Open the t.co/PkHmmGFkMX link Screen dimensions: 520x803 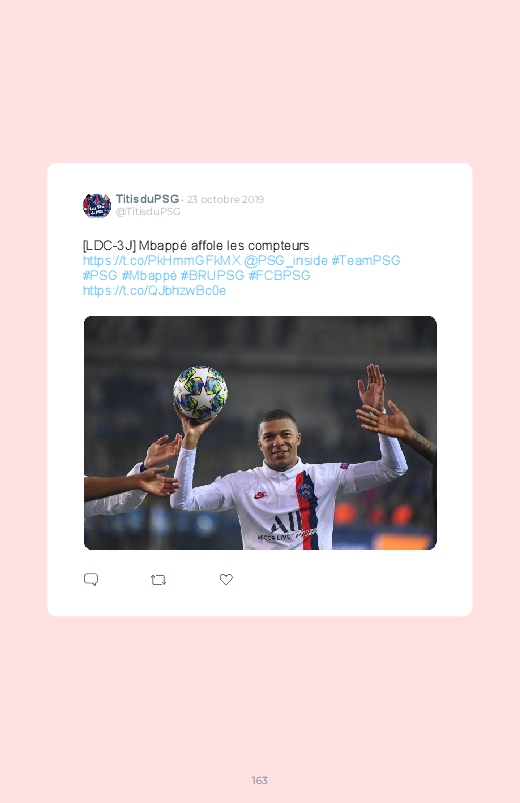click(161, 260)
